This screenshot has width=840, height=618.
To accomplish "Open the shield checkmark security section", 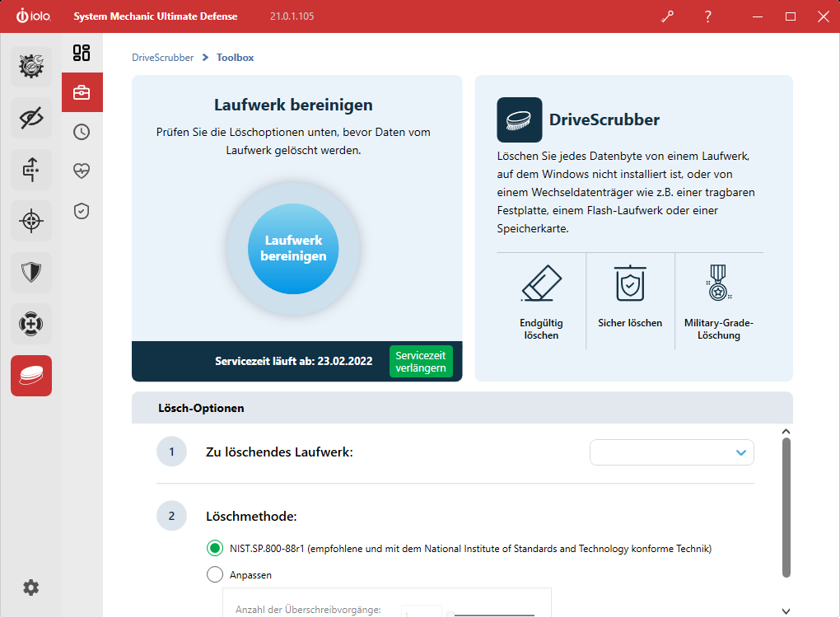I will [82, 211].
